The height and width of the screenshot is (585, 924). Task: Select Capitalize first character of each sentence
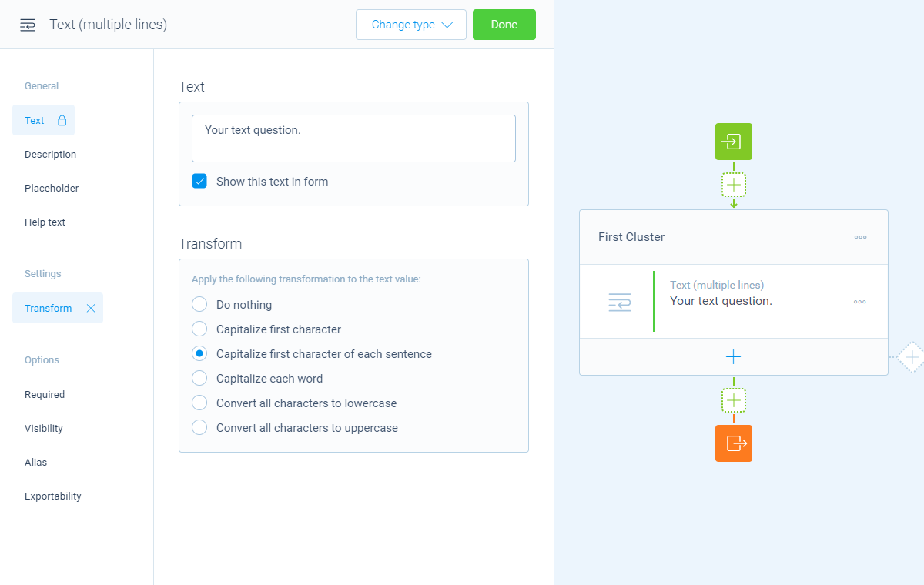click(x=199, y=354)
